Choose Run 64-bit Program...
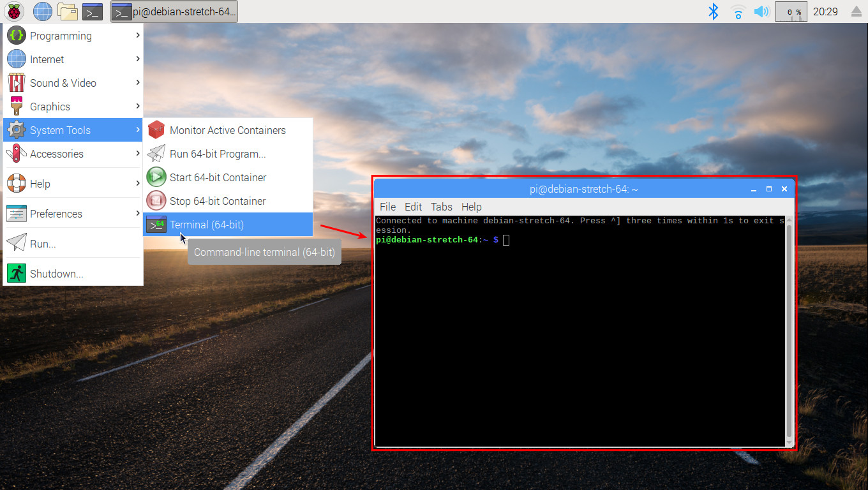This screenshot has height=490, width=868. 228,154
